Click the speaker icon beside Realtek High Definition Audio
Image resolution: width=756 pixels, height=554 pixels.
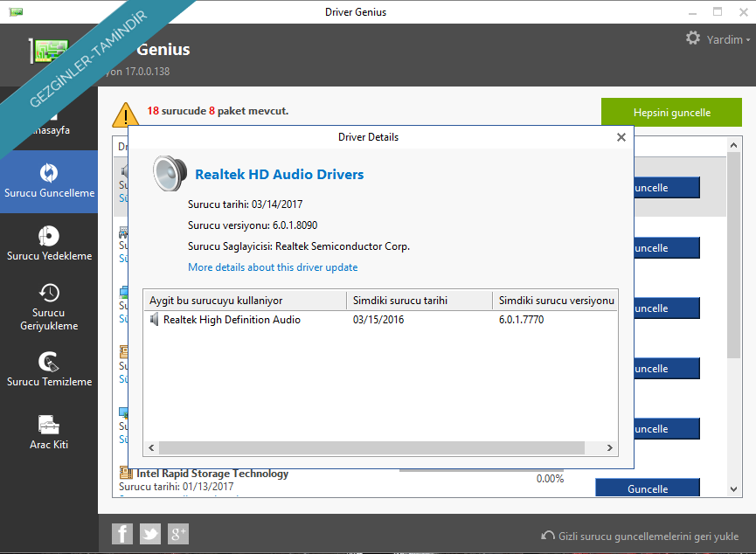(x=155, y=319)
